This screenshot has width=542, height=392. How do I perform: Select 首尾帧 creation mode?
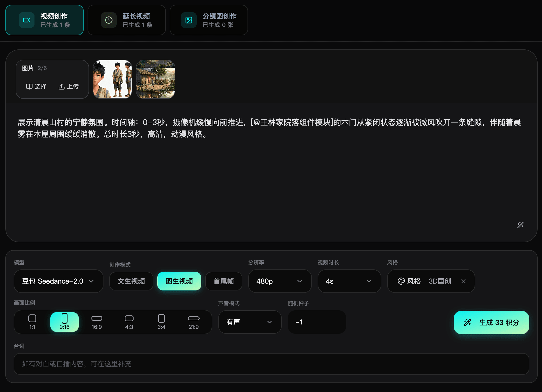[x=224, y=281]
